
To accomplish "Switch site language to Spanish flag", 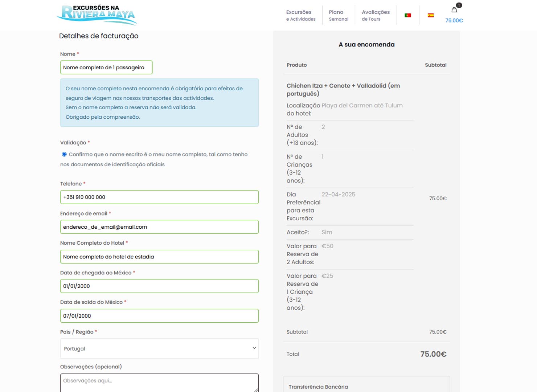I will 431,15.
